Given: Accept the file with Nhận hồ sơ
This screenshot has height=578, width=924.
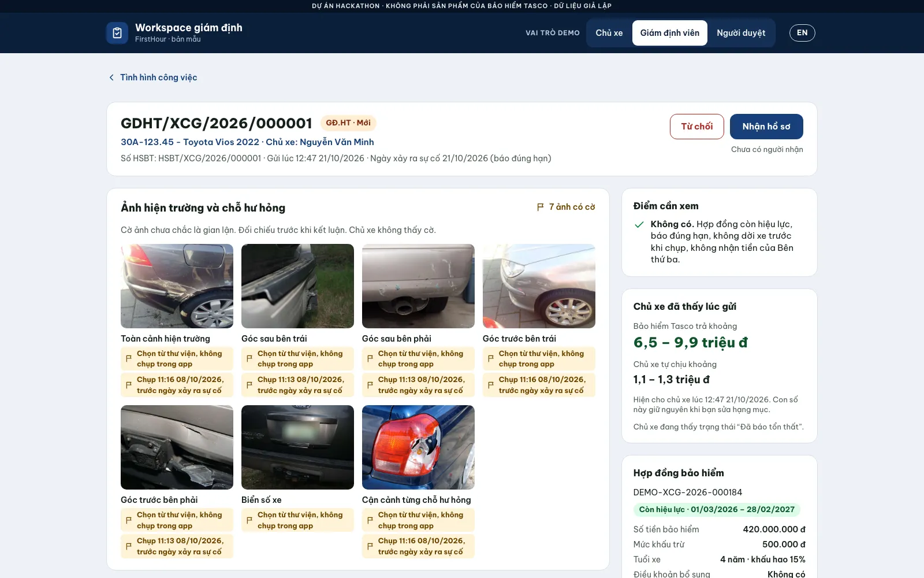Looking at the screenshot, I should click(766, 127).
